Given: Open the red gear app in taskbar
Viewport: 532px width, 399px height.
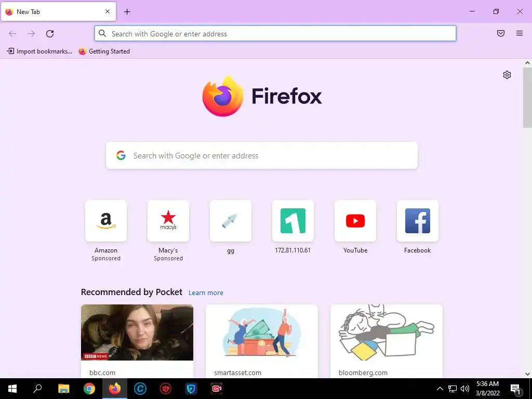Looking at the screenshot, I should (166, 389).
